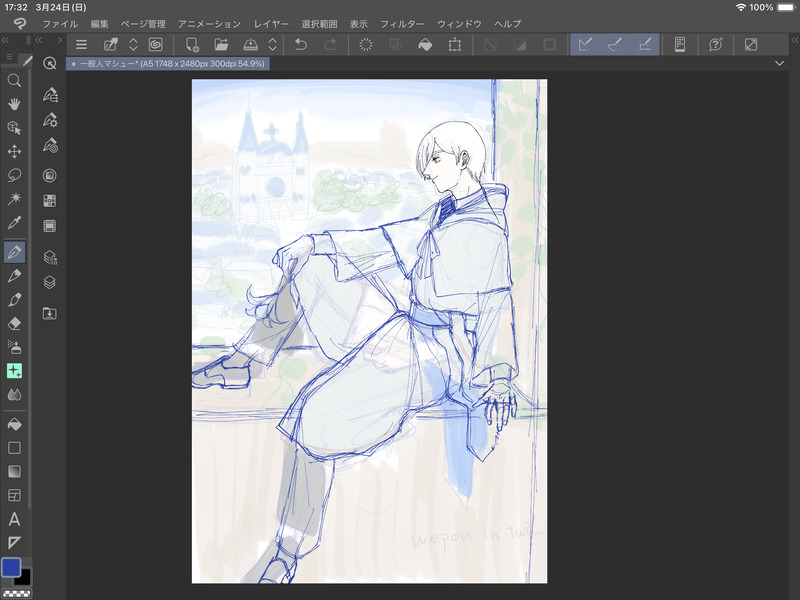The width and height of the screenshot is (800, 600).
Task: Open the Tool Property palette icon
Action: click(x=49, y=120)
